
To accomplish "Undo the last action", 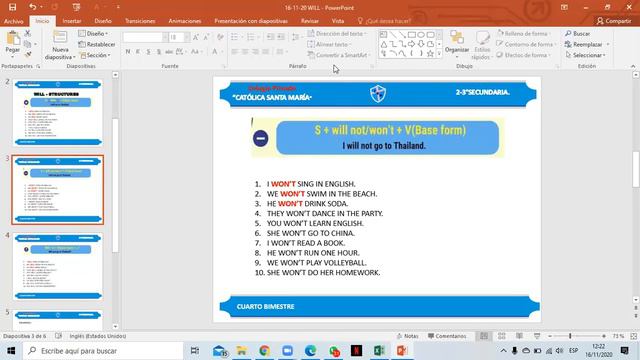I will (32, 7).
